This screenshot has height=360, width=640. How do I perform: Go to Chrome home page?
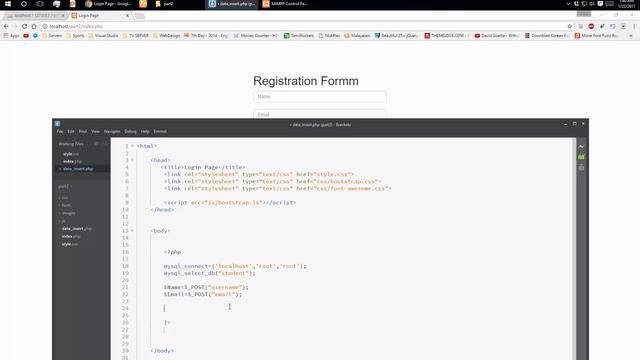point(34,26)
